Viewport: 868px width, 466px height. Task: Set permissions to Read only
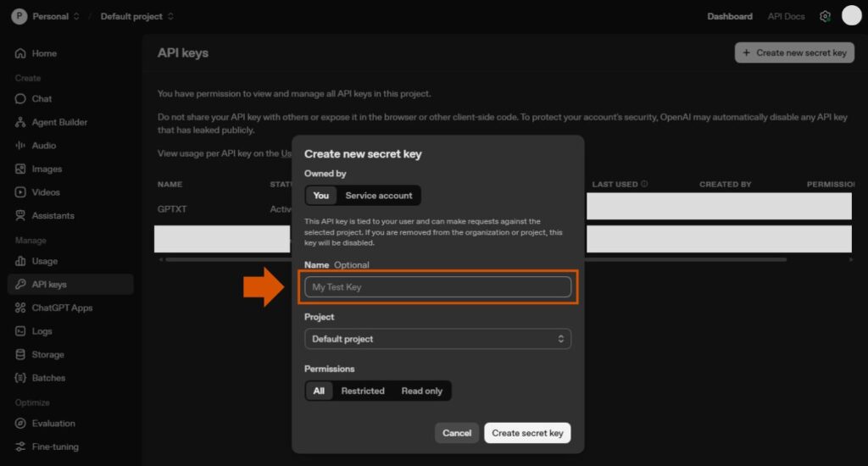coord(421,391)
